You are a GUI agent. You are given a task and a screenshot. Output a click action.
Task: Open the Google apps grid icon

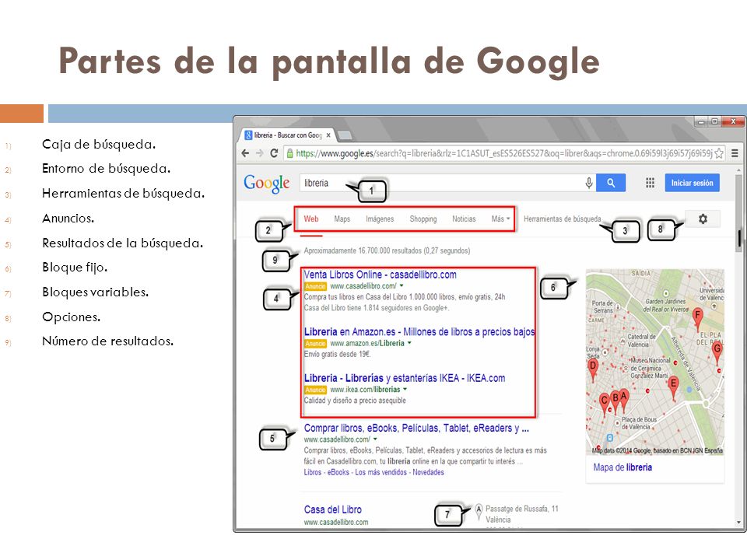click(650, 183)
